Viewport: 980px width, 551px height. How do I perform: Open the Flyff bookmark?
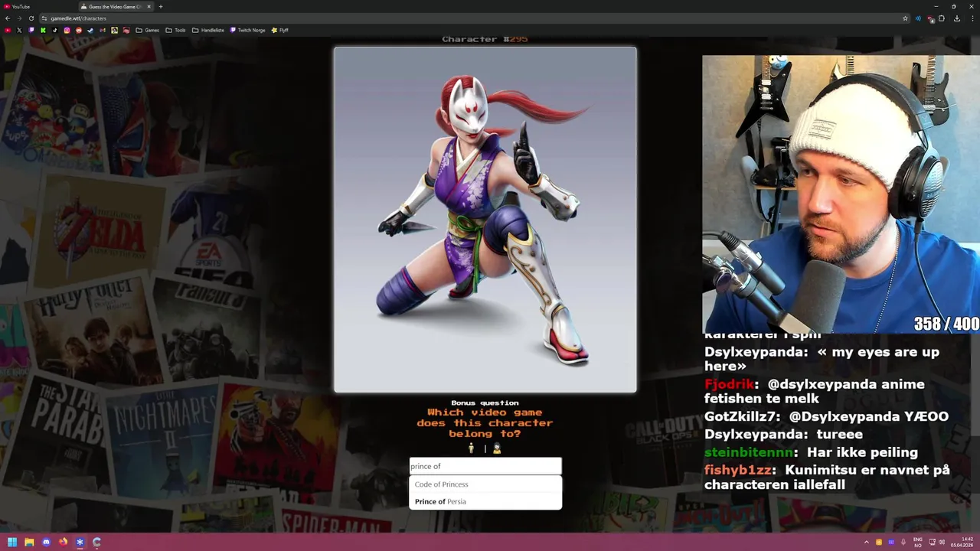point(279,30)
